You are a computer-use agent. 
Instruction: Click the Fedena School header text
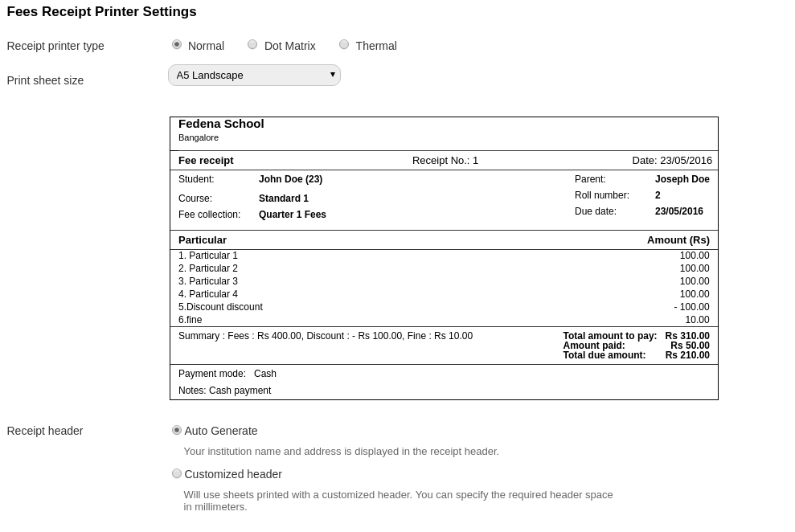click(221, 124)
